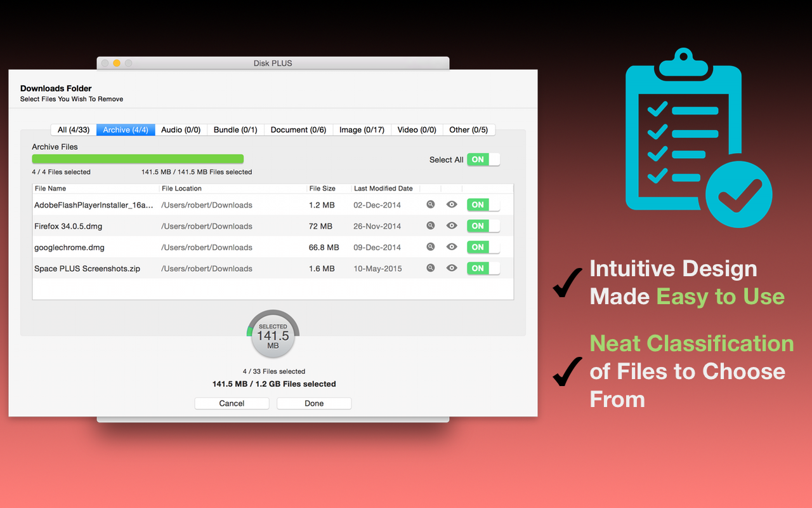Switch to the All (4/33) tab
The image size is (812, 508).
pos(74,130)
